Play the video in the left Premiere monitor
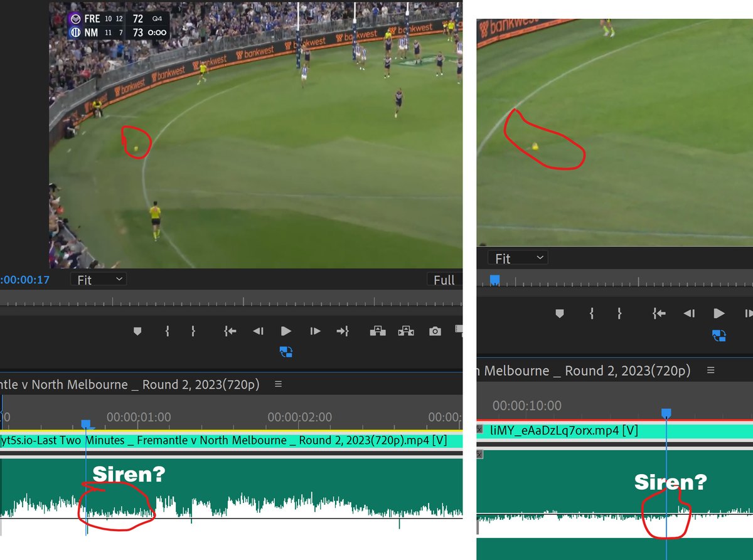The width and height of the screenshot is (753, 560). 286,331
